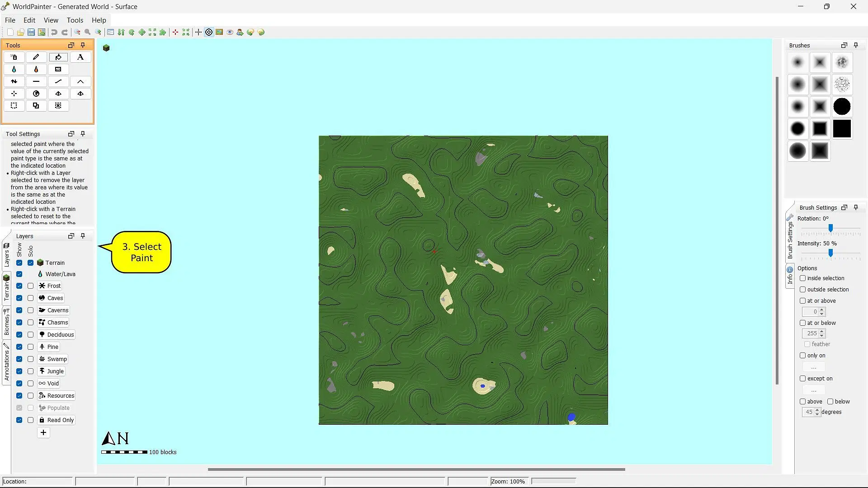Select the Flatten terrain tool
Image resolution: width=868 pixels, height=488 pixels.
(x=36, y=81)
